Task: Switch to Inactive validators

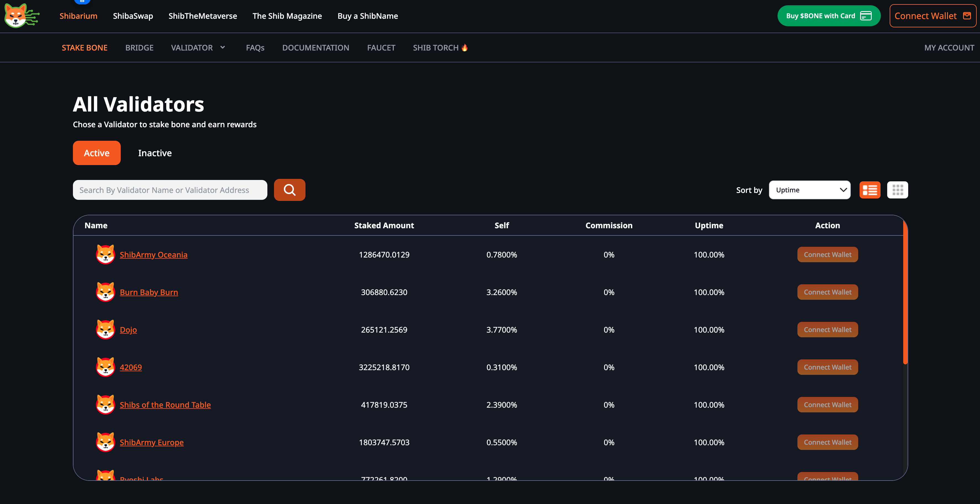Action: tap(155, 153)
